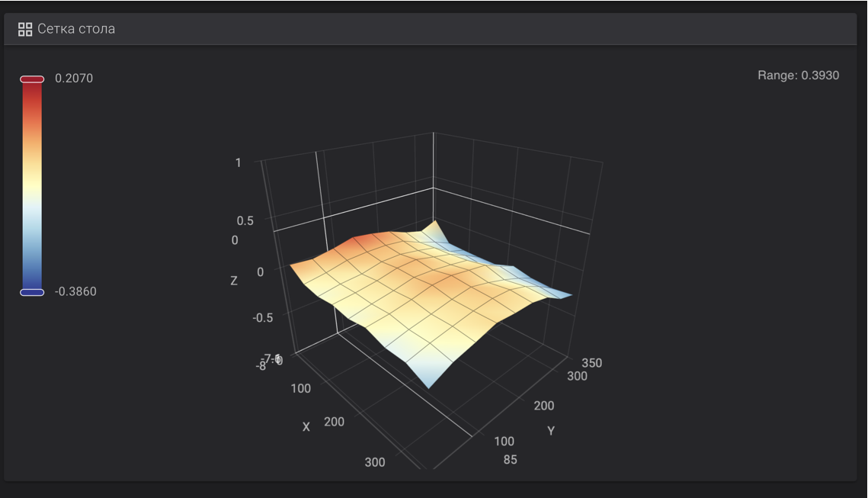Click the -0.5 tick on Z axis
The width and height of the screenshot is (868, 498).
coord(262,318)
